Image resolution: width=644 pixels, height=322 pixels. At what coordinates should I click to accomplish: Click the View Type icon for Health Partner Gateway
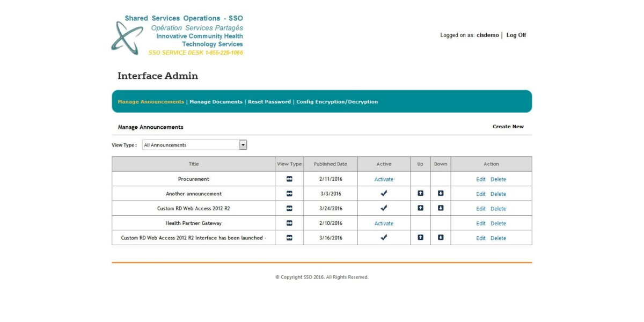[x=290, y=223]
